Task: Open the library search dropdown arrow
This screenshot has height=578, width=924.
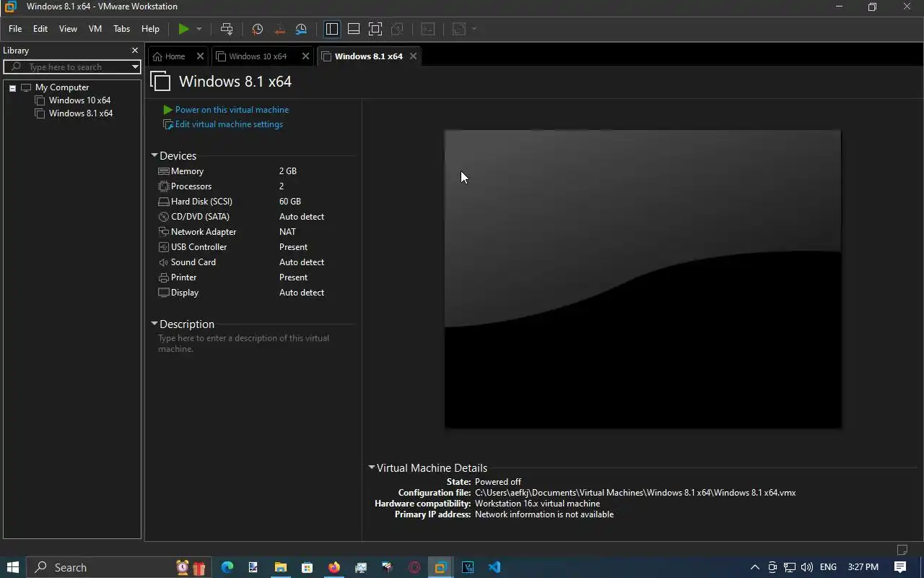Action: [135, 67]
